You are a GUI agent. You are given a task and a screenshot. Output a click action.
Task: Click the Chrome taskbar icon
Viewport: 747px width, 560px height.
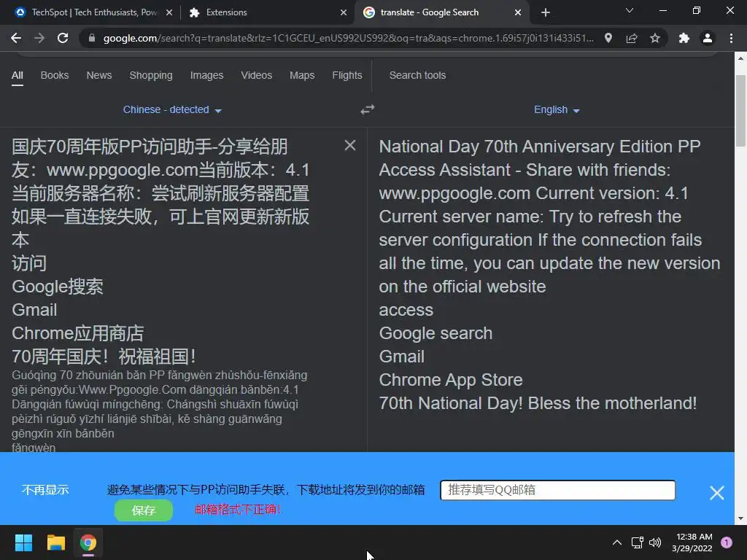pyautogui.click(x=88, y=542)
